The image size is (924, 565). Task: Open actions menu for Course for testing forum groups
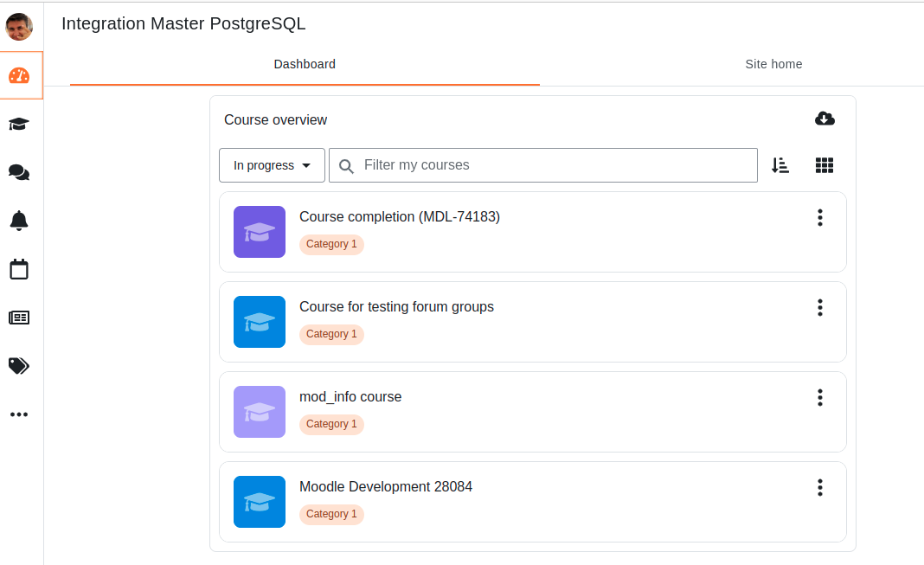819,307
